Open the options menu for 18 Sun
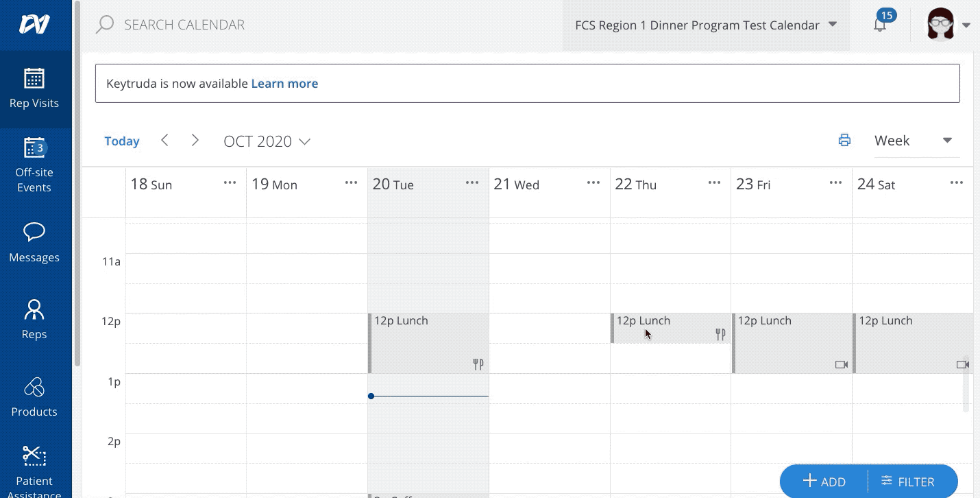The height and width of the screenshot is (498, 980). coord(230,182)
